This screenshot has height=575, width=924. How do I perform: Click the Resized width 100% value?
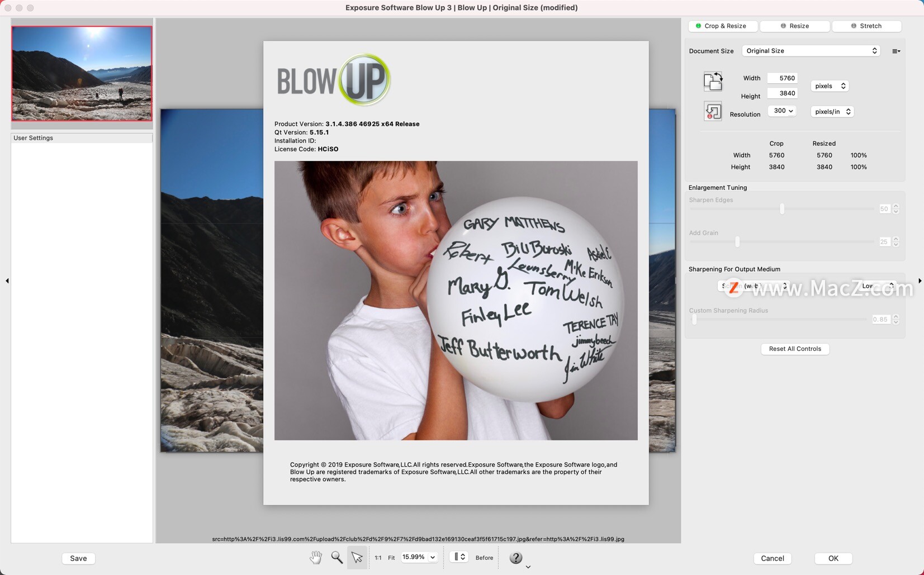point(859,155)
